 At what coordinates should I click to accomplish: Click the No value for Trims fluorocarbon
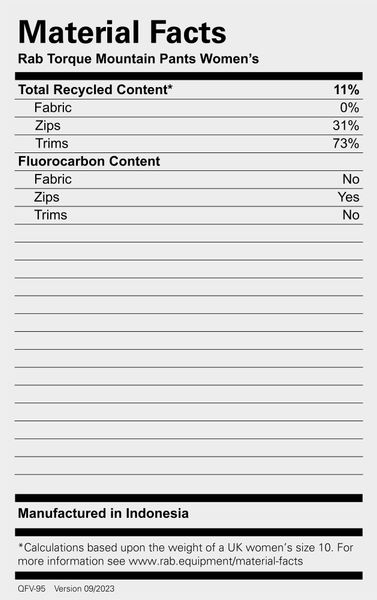pos(351,215)
